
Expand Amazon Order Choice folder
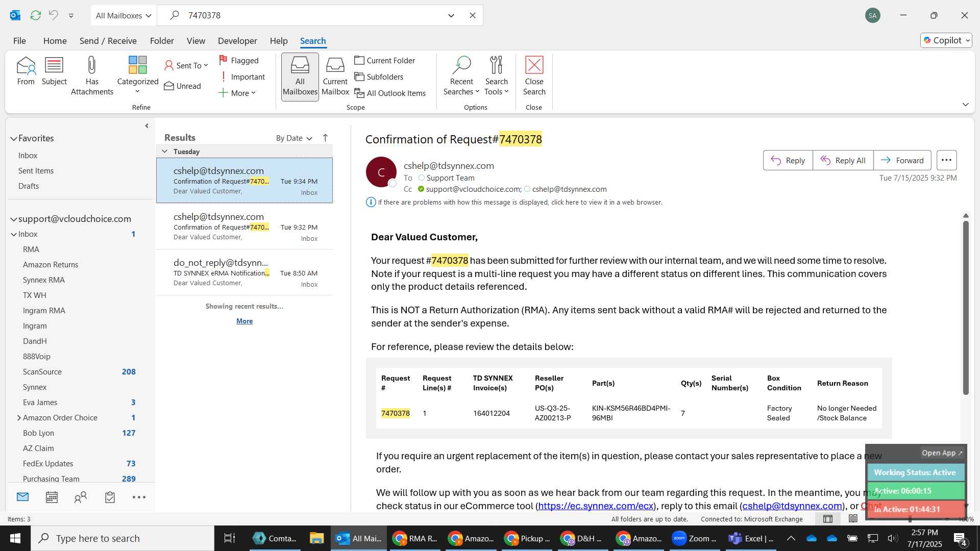tap(19, 417)
